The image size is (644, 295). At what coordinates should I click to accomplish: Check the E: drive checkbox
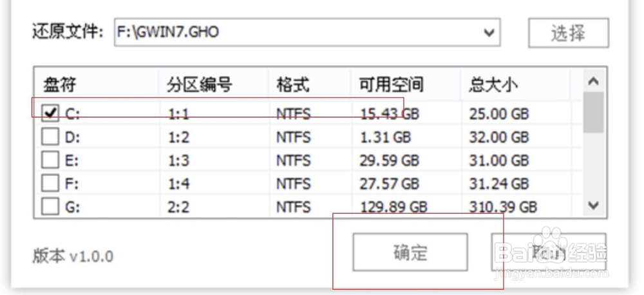pyautogui.click(x=50, y=160)
